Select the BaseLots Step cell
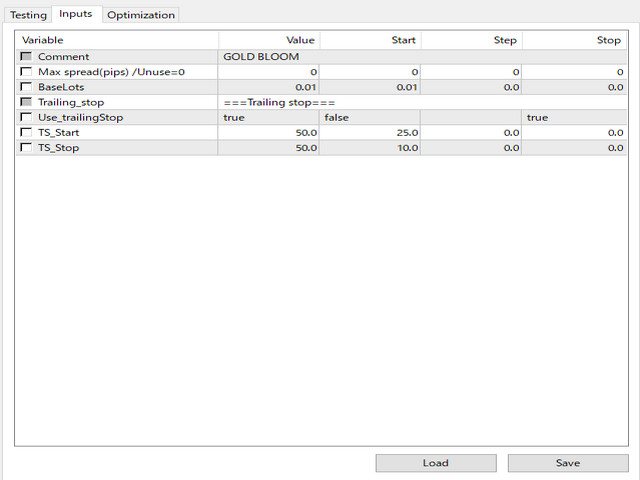Image resolution: width=640 pixels, height=480 pixels. (471, 87)
